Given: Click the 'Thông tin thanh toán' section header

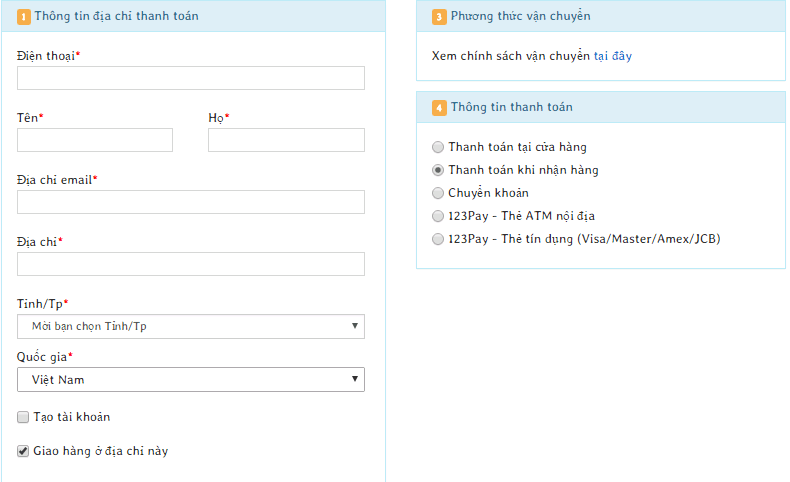Looking at the screenshot, I should [x=511, y=108].
